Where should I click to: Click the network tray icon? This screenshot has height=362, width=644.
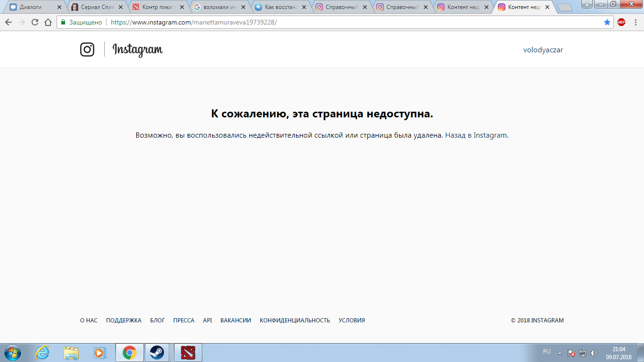coord(583,353)
